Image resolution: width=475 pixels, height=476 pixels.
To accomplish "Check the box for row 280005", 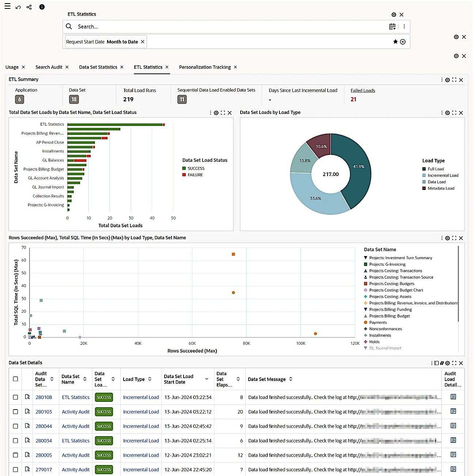I will [x=15, y=455].
